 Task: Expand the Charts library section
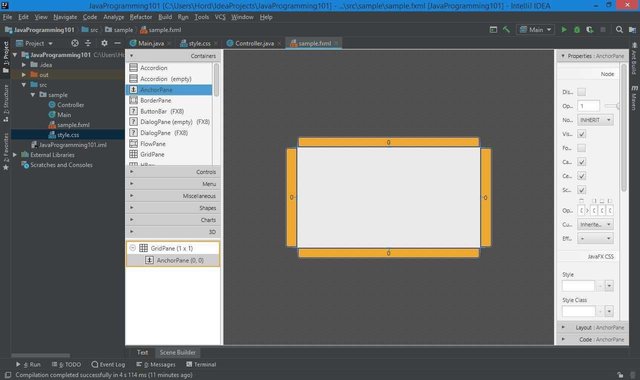[x=173, y=220]
